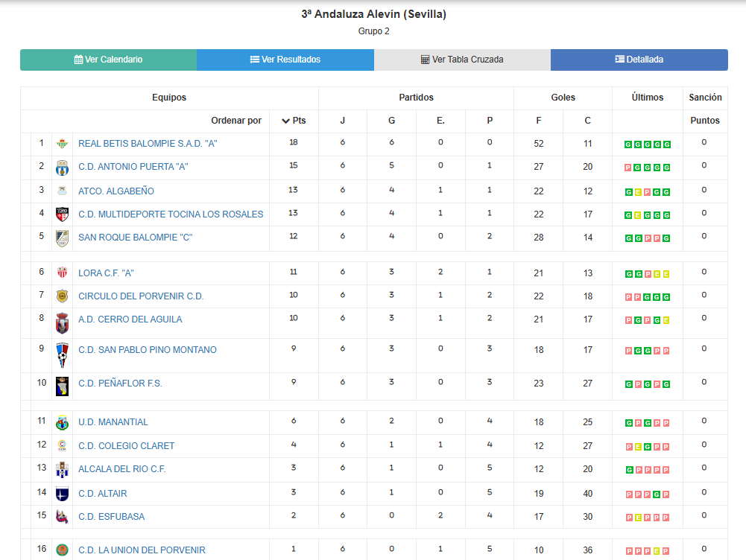
Task: Click the Lora C.F. team crest
Action: 62,273
